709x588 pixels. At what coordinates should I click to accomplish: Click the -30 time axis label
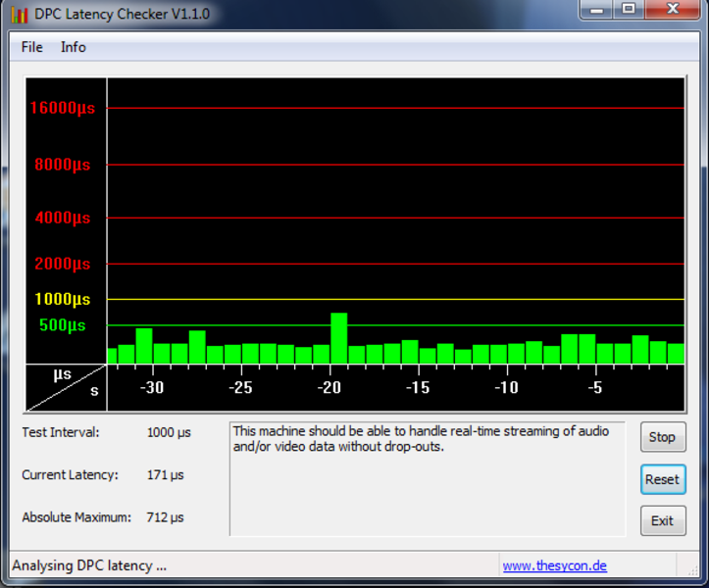pos(152,387)
